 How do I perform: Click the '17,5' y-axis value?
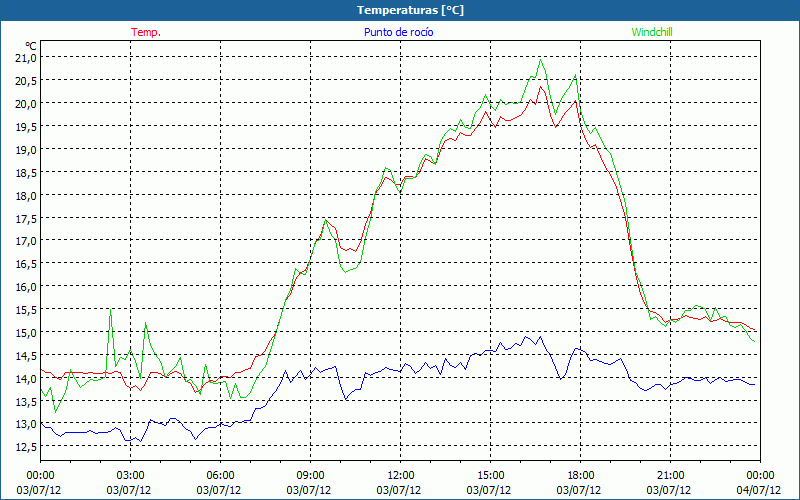[x=26, y=219]
